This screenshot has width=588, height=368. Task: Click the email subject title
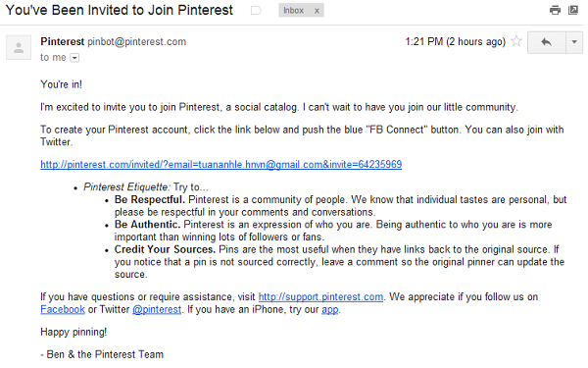click(x=120, y=10)
